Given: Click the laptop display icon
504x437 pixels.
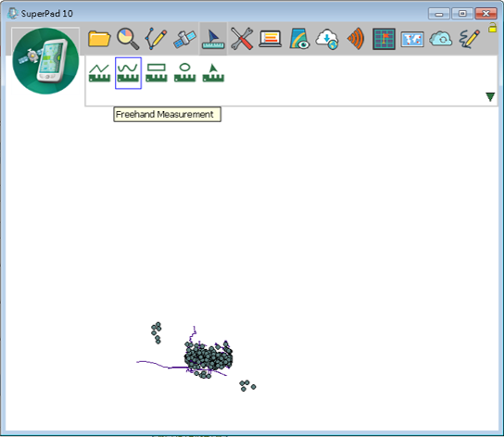Looking at the screenshot, I should click(x=271, y=39).
